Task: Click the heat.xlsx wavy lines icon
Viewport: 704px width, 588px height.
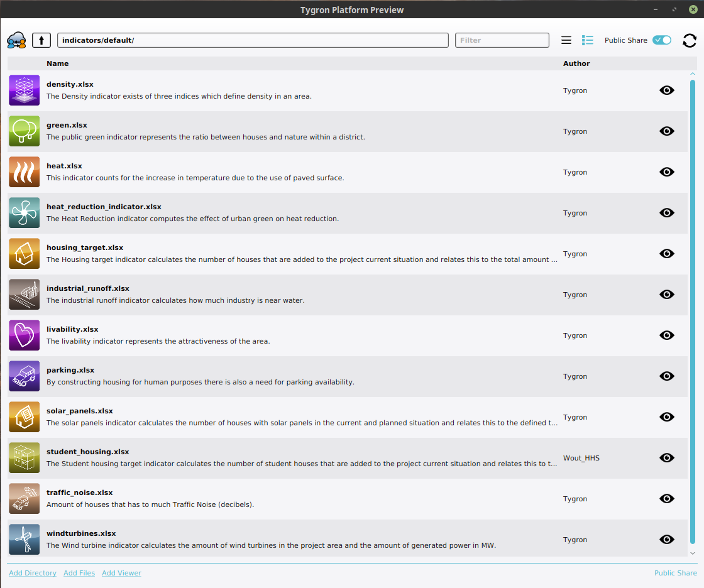Action: pyautogui.click(x=25, y=172)
